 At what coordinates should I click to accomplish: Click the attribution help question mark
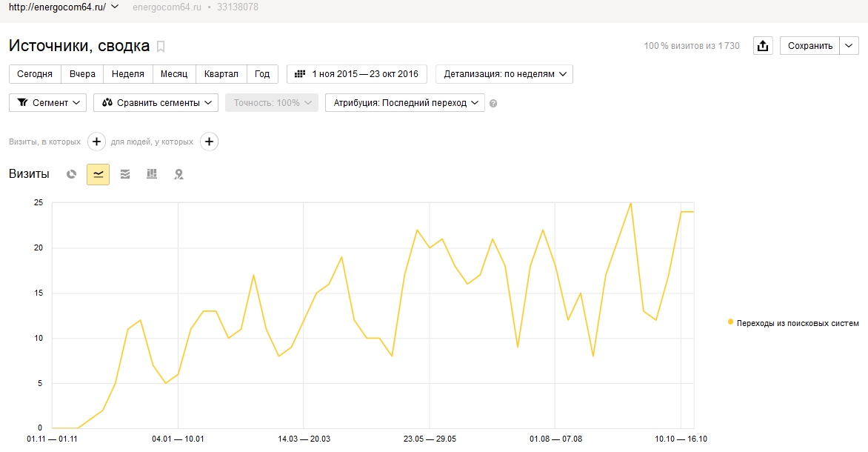click(x=493, y=104)
